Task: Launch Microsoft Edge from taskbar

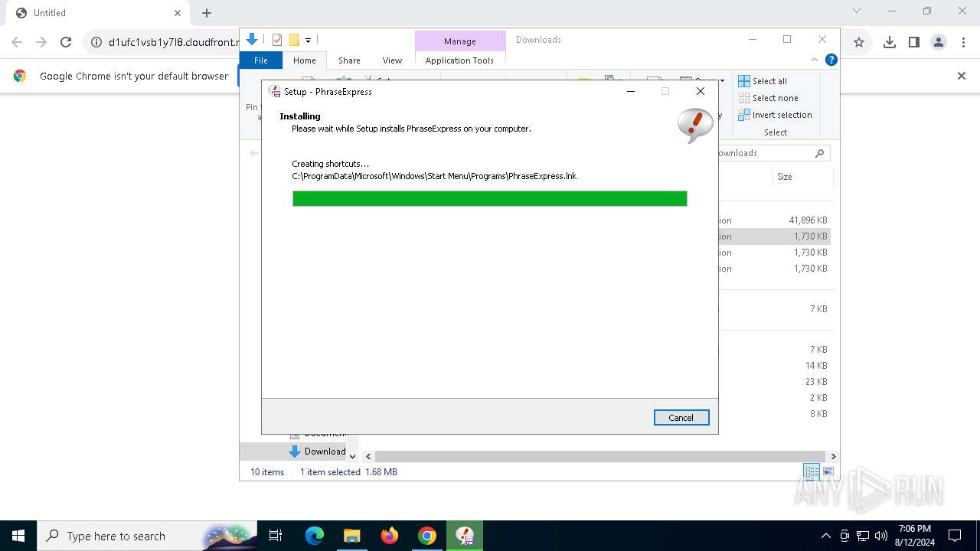Action: coord(315,536)
